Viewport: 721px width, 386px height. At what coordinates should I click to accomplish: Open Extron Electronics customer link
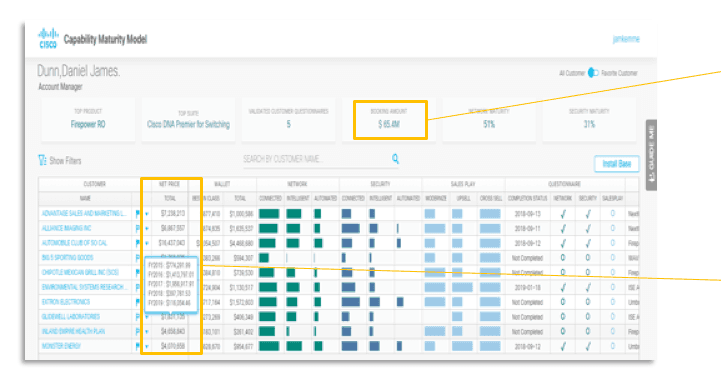coord(66,302)
